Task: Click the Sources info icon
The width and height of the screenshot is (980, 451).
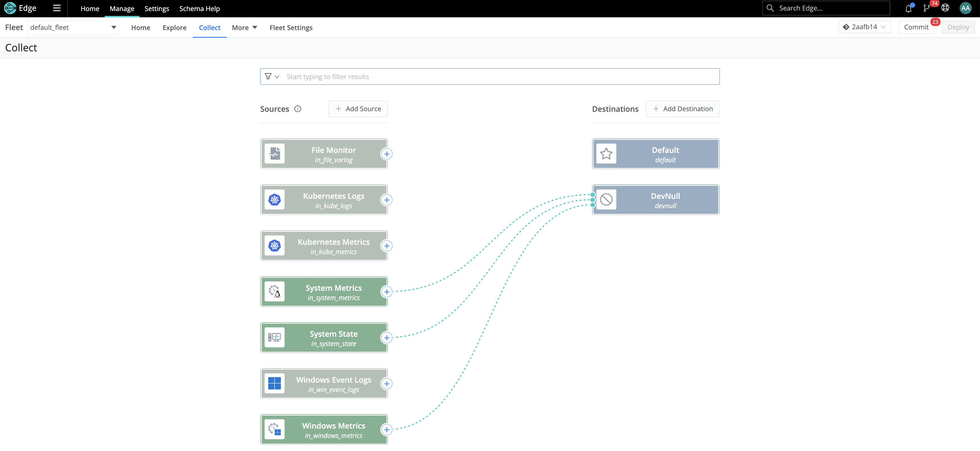Action: pyautogui.click(x=297, y=109)
